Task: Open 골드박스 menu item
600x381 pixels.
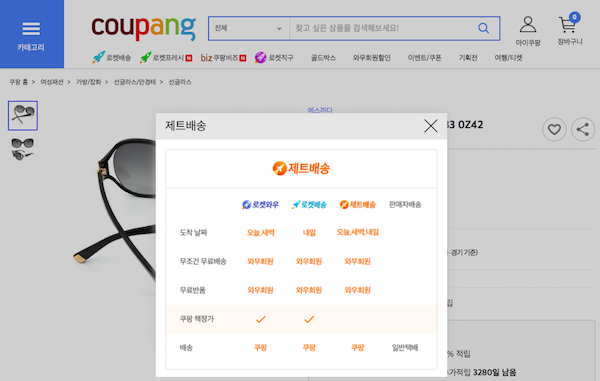Action: pyautogui.click(x=323, y=58)
